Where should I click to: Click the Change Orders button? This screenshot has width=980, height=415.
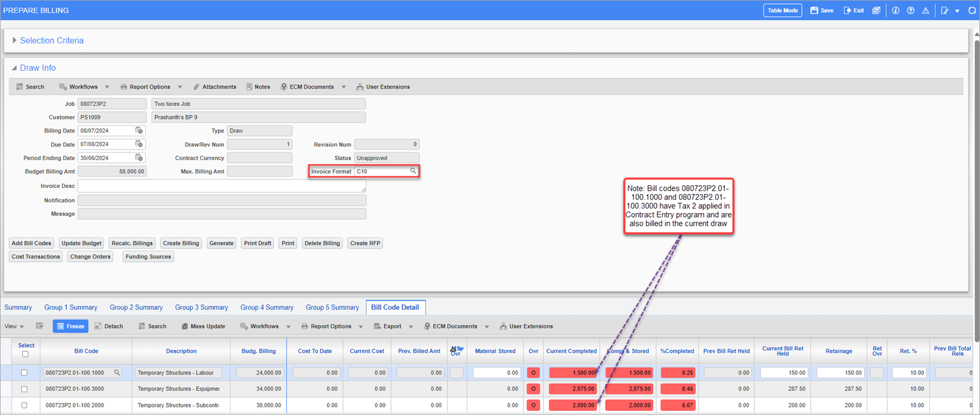click(90, 257)
